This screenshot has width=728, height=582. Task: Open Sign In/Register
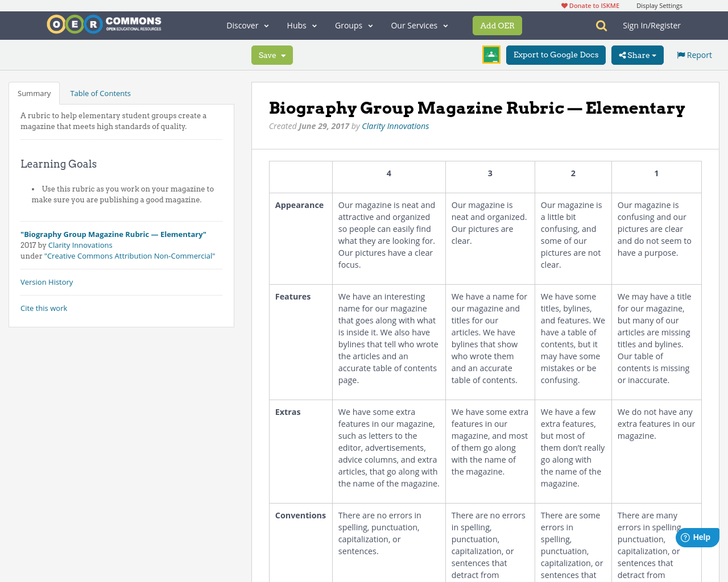[651, 25]
